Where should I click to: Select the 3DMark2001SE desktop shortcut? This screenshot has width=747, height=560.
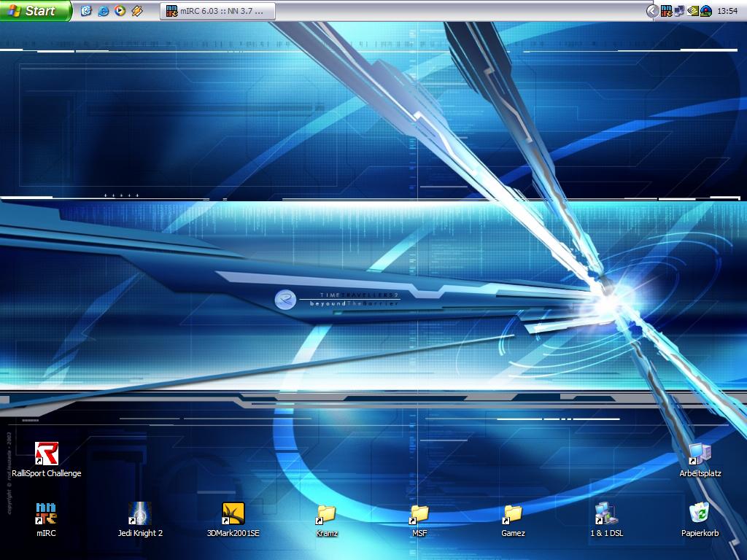point(233,514)
